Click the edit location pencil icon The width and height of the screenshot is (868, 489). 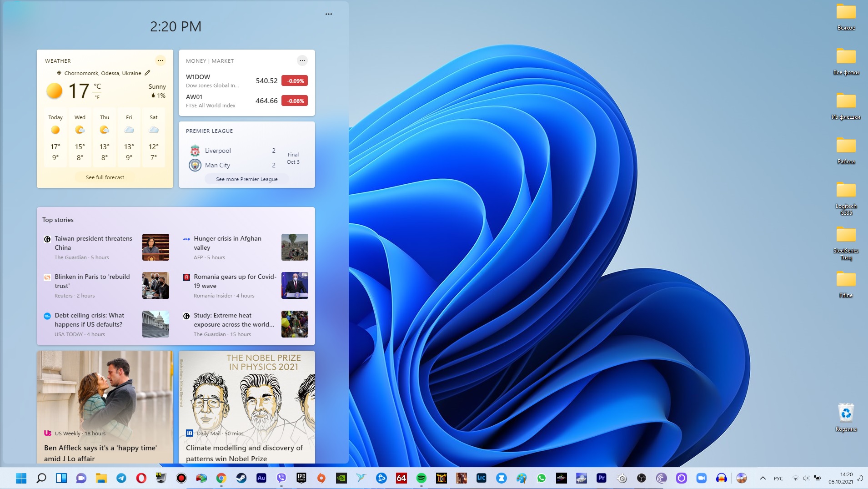147,73
